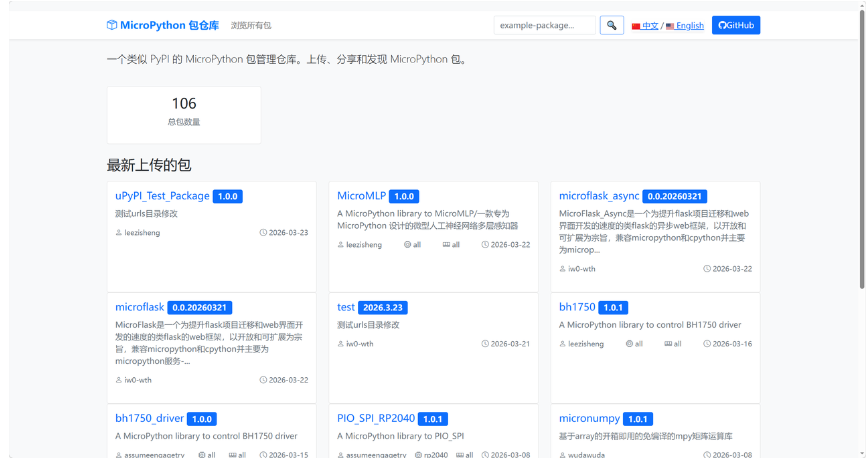Image resolution: width=867 pixels, height=474 pixels.
Task: Open the test package link
Action: coord(346,307)
